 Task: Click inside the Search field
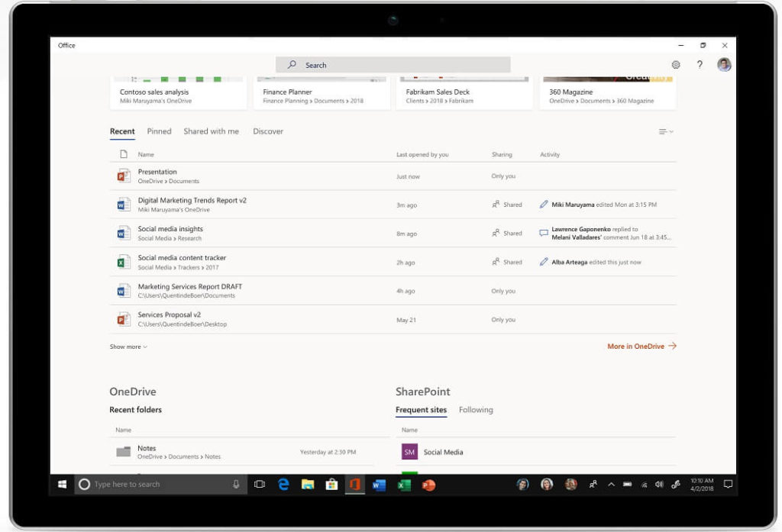(392, 65)
